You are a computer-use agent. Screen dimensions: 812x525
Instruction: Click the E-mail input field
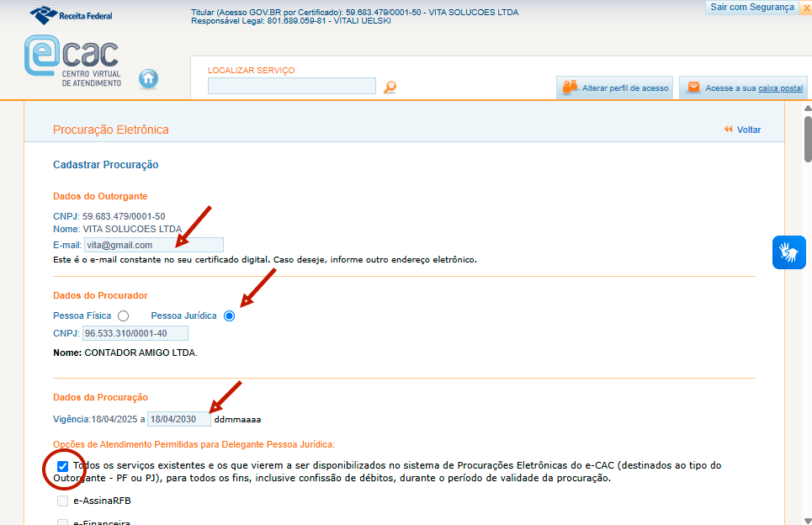click(153, 245)
